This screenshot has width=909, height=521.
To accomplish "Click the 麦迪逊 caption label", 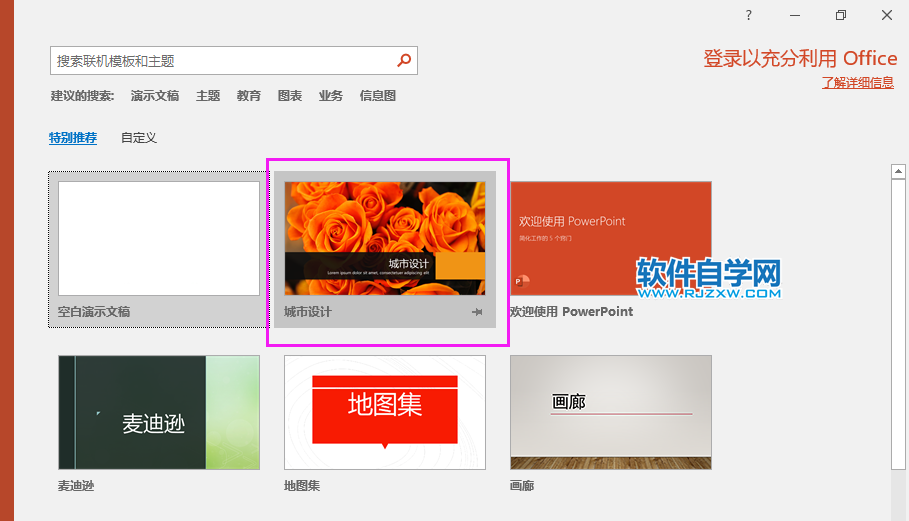I will pos(76,486).
